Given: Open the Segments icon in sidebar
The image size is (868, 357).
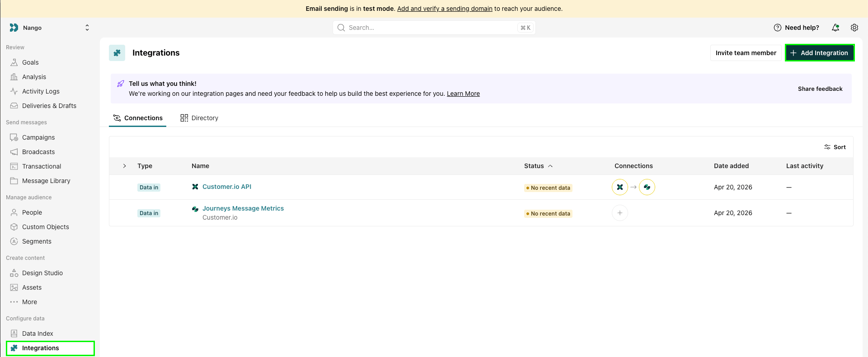Looking at the screenshot, I should (14, 241).
